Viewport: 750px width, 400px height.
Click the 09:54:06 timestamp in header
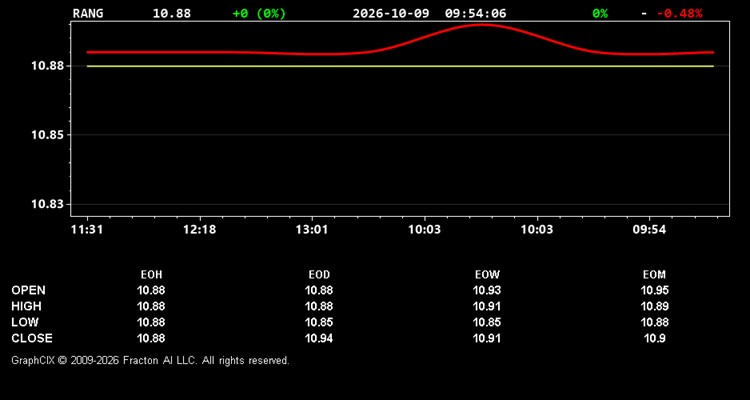click(x=475, y=13)
